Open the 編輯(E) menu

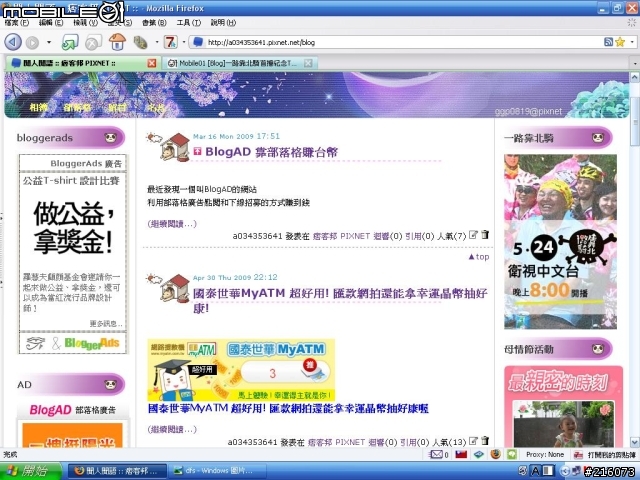coord(51,23)
